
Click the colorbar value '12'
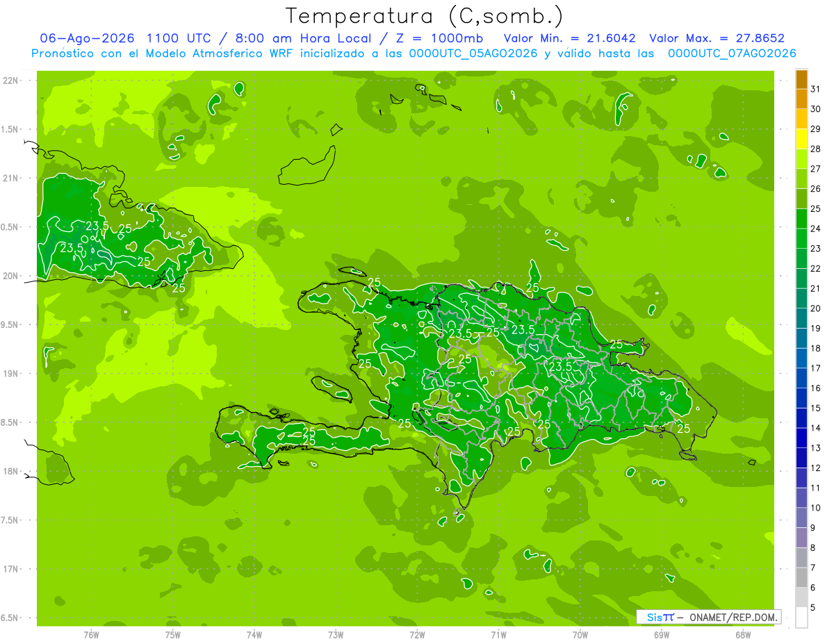click(x=816, y=468)
